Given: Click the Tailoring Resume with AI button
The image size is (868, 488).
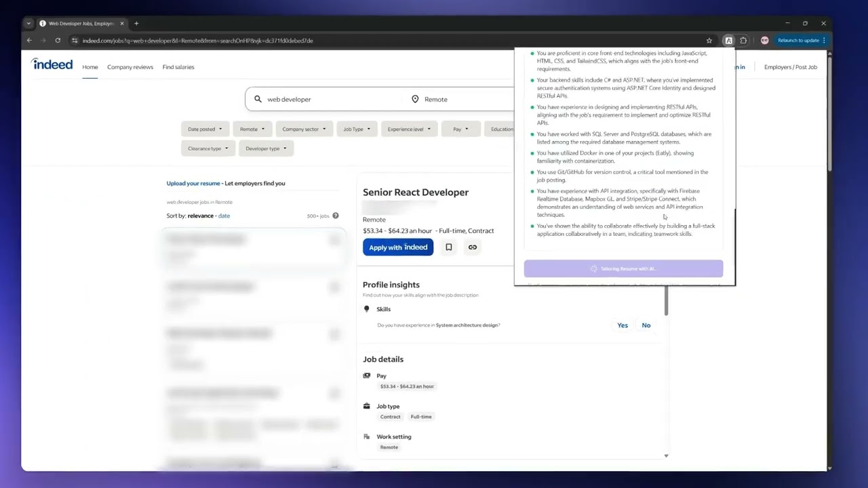Looking at the screenshot, I should coord(623,268).
